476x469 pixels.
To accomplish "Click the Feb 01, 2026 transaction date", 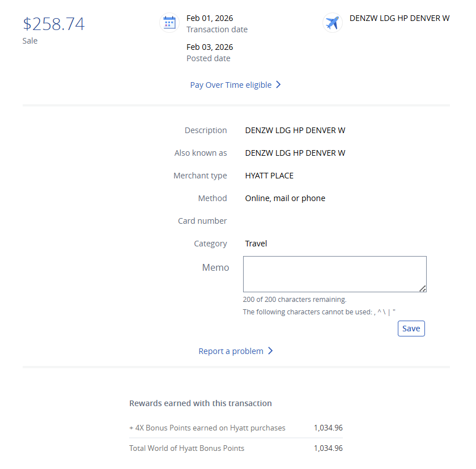I will pos(210,18).
